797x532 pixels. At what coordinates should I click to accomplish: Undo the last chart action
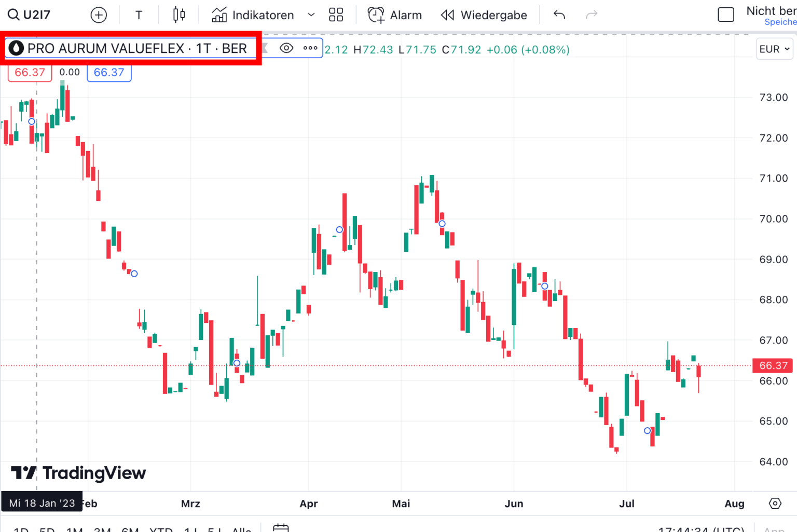pos(559,15)
